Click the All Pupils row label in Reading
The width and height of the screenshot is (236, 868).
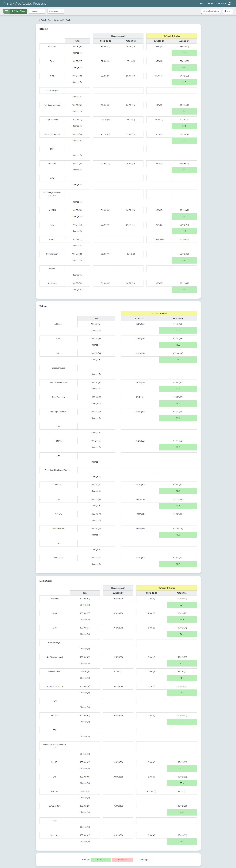tap(52, 47)
